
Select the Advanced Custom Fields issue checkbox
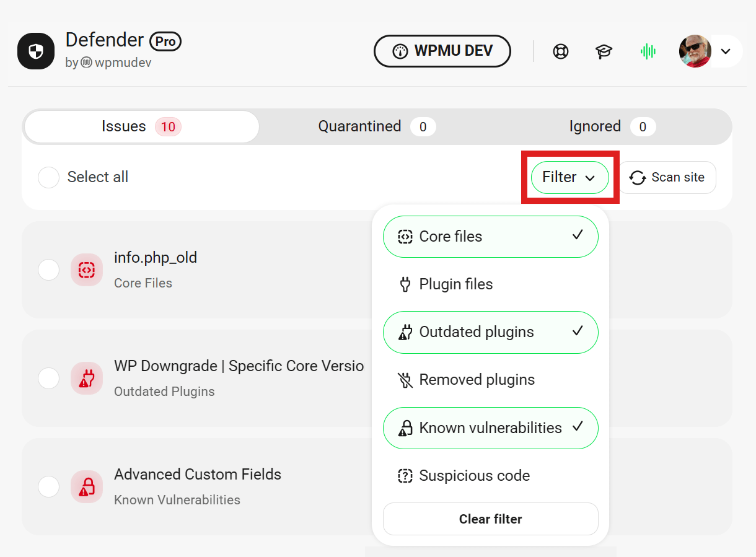(x=48, y=487)
